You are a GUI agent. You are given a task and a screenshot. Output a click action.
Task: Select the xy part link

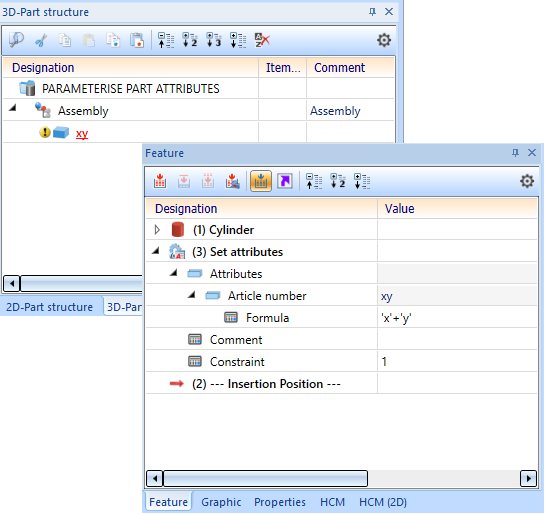82,133
